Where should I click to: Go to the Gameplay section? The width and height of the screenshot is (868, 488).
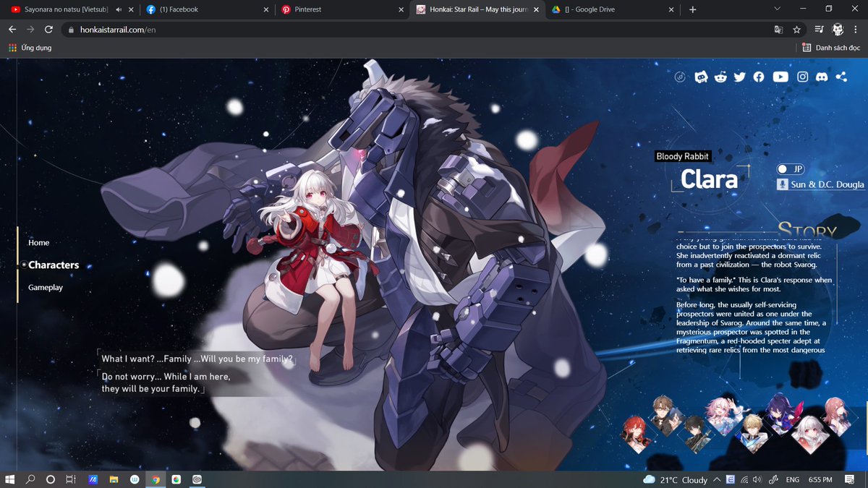tap(46, 287)
